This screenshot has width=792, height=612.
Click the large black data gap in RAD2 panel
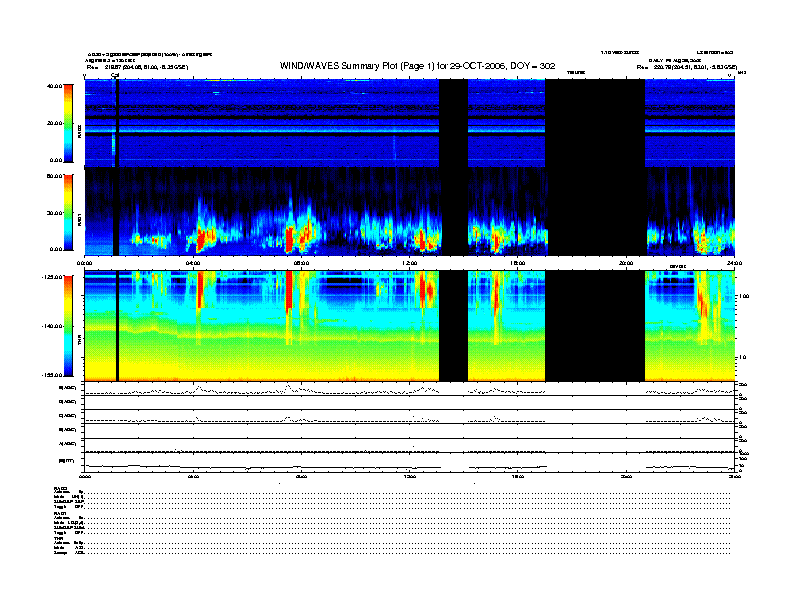[595, 123]
